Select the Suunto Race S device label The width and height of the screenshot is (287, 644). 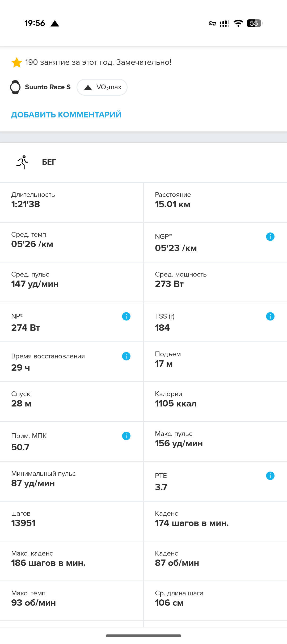pyautogui.click(x=48, y=87)
